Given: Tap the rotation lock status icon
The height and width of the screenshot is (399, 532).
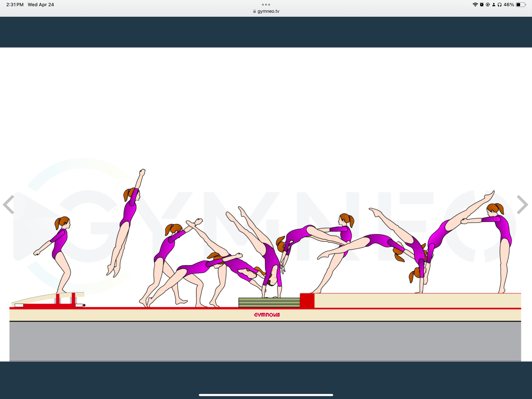Looking at the screenshot, I should (x=488, y=4).
